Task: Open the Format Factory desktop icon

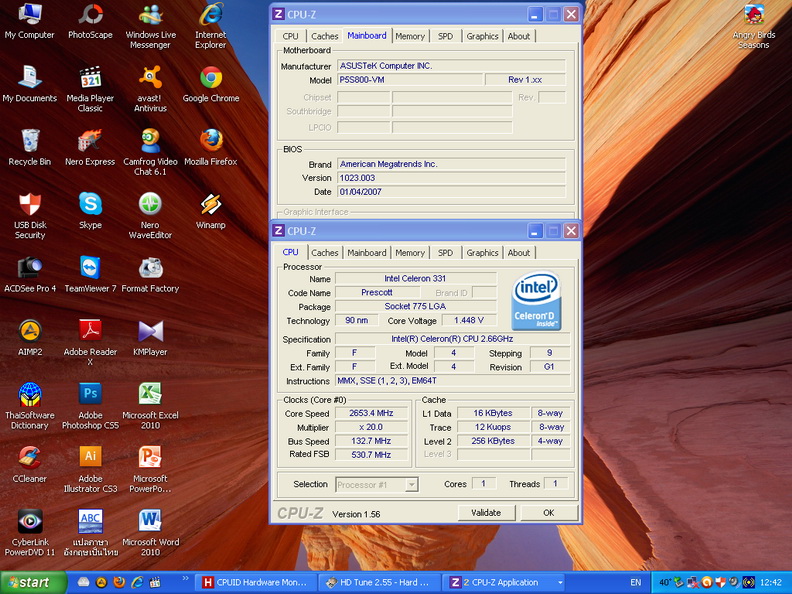Action: click(x=150, y=268)
